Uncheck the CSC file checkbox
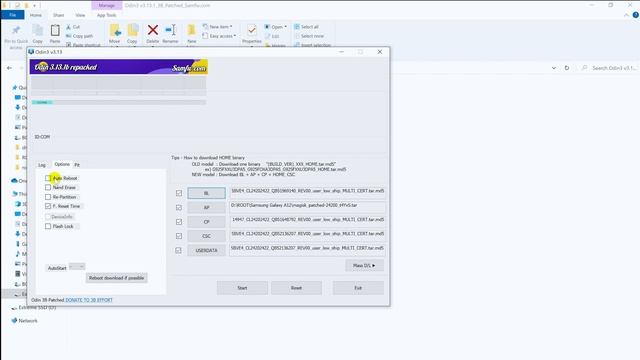Image resolution: width=640 pixels, height=360 pixels. 179,236
